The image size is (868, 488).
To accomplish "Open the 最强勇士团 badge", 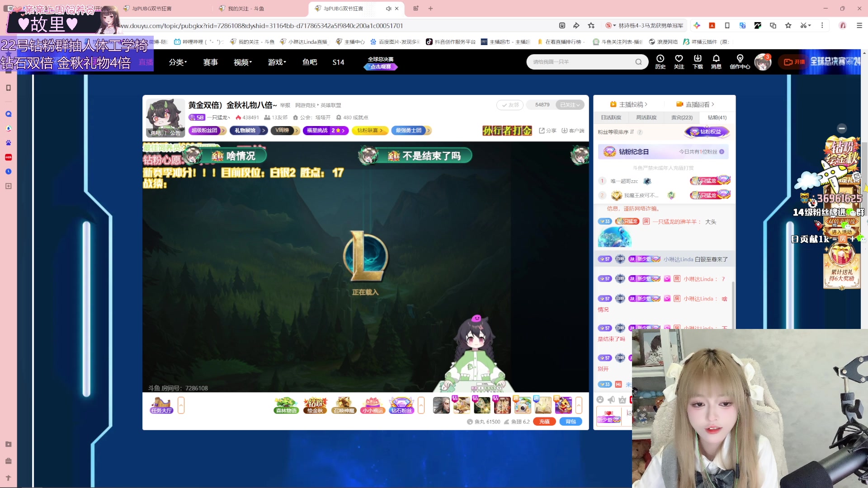I will [411, 131].
